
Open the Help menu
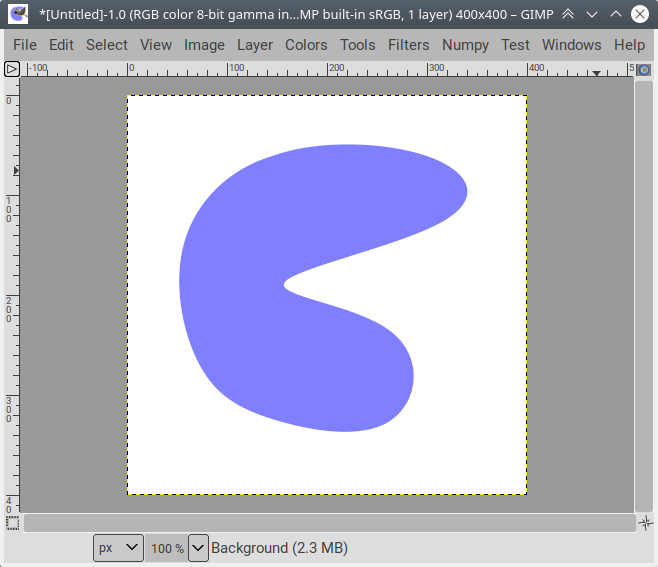[629, 45]
